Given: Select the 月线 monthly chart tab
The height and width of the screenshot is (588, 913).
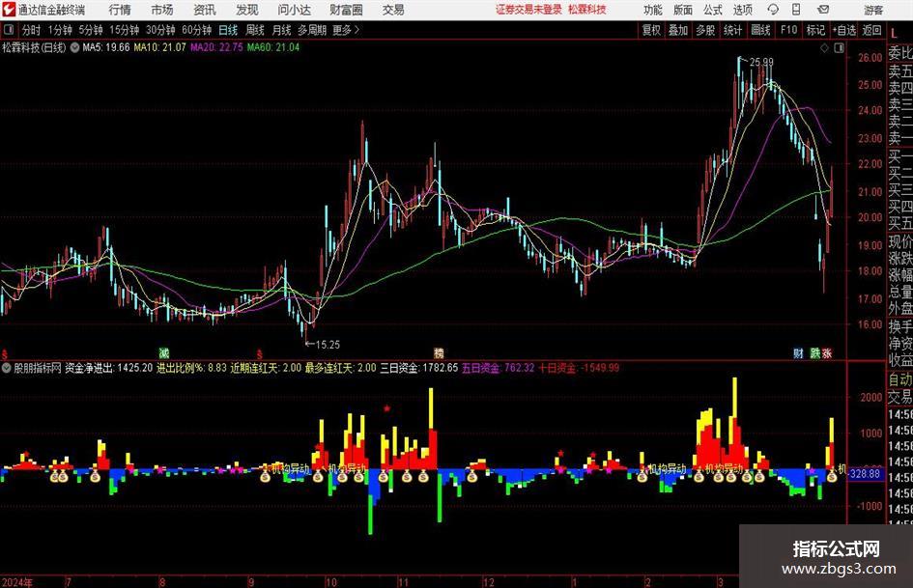Looking at the screenshot, I should [x=282, y=30].
